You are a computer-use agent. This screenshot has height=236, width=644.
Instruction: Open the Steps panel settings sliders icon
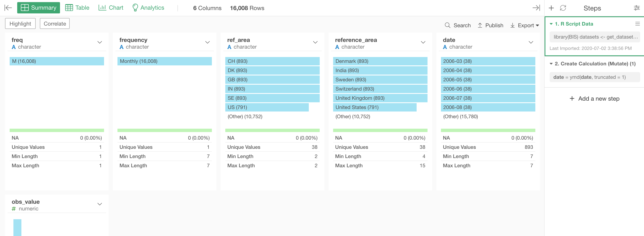[636, 8]
